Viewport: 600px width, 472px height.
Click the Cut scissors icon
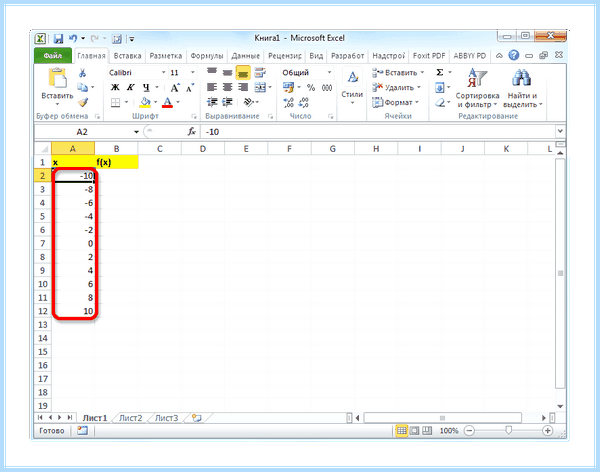coord(82,73)
